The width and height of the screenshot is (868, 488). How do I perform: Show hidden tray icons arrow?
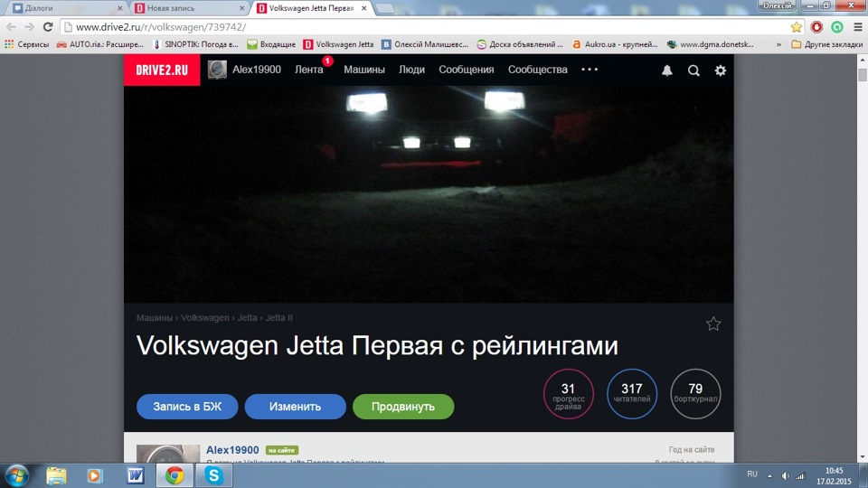[769, 475]
